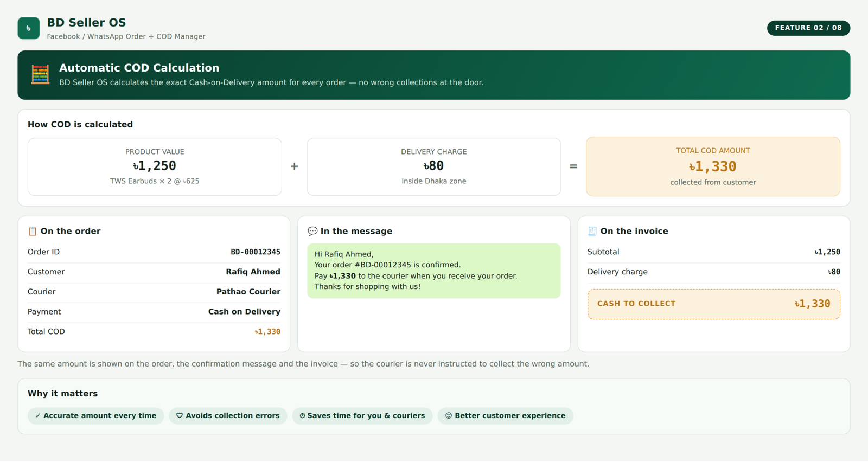This screenshot has height=462, width=868.
Task: Click the On the invoice card heading
Action: pyautogui.click(x=634, y=231)
